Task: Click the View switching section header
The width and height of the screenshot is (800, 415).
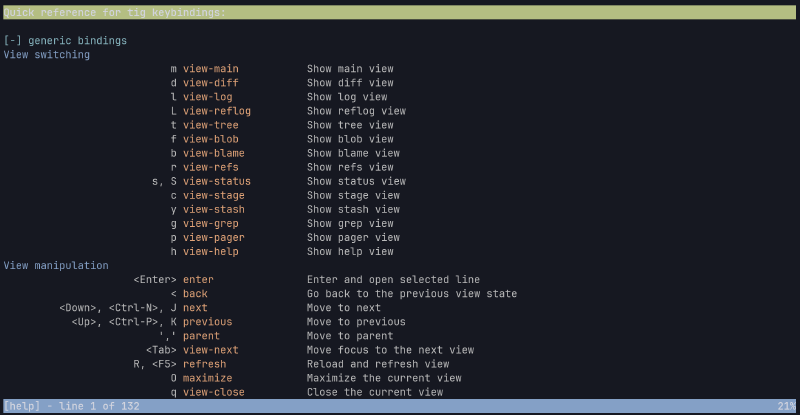Action: (x=47, y=55)
